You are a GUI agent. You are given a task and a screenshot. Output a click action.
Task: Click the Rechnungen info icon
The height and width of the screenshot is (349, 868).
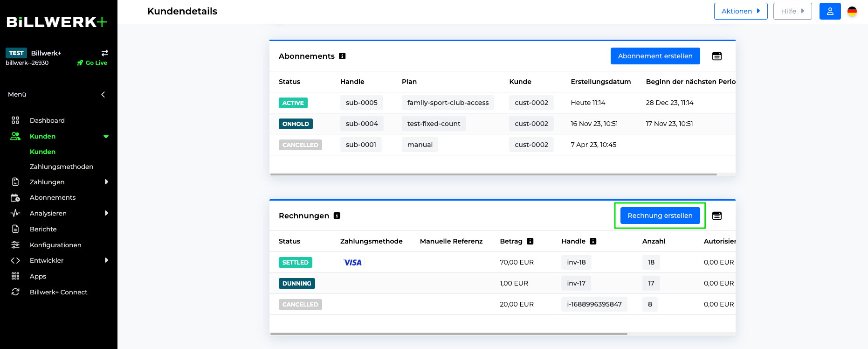pos(337,216)
